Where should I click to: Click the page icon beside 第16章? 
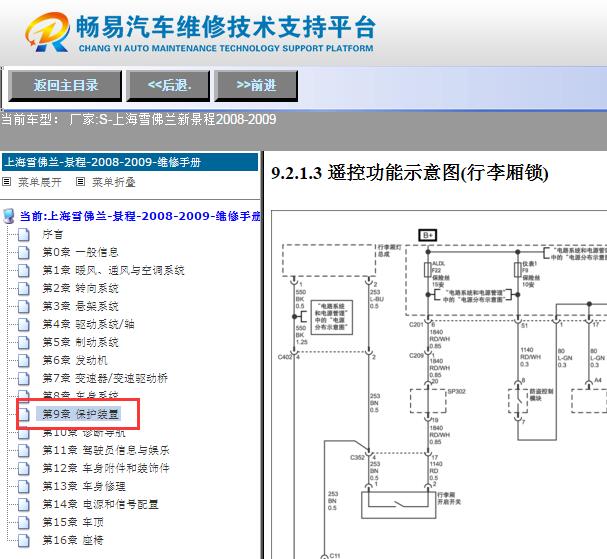(x=24, y=540)
